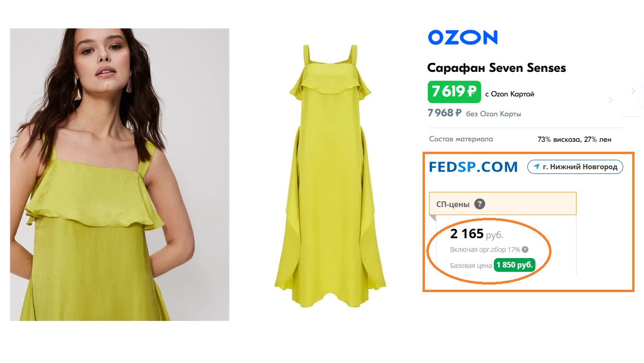Click the 2 165 руб. price
This screenshot has height=363, width=644.
point(476,234)
